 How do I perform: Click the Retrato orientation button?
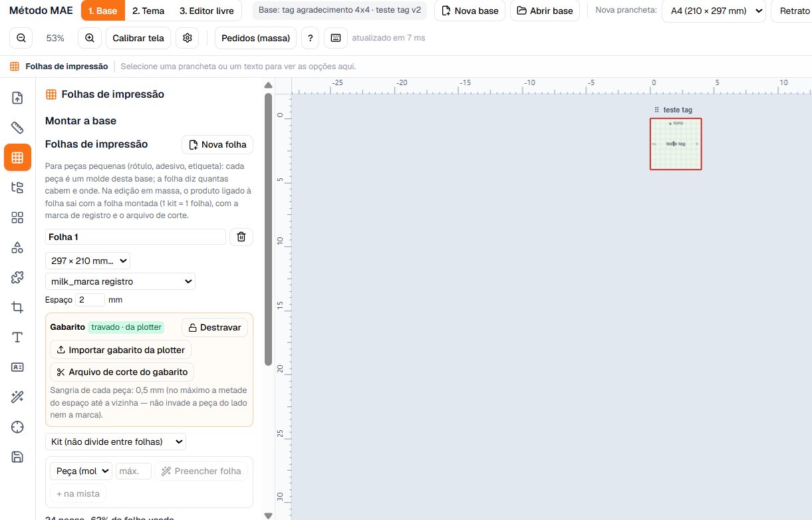point(791,11)
